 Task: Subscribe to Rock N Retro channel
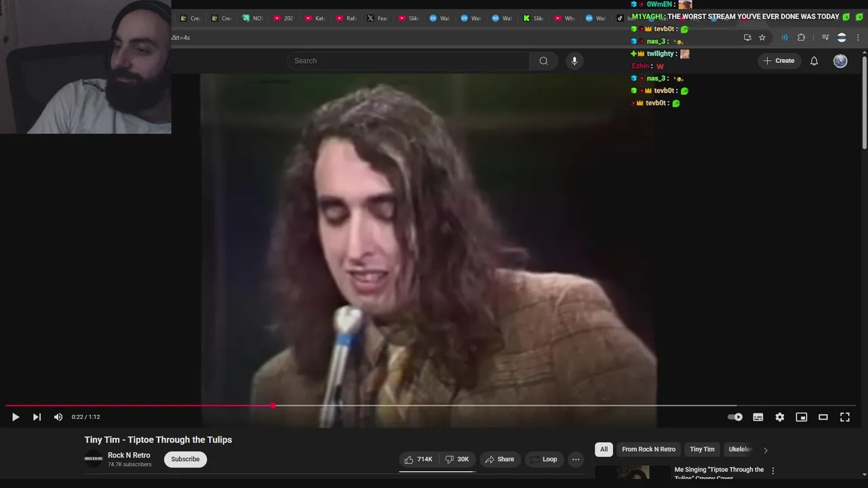185,459
